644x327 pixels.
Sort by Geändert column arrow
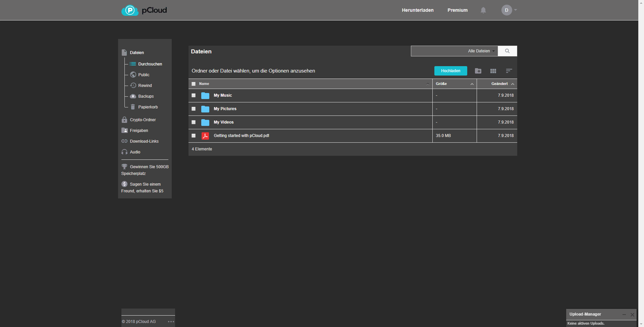pyautogui.click(x=513, y=84)
